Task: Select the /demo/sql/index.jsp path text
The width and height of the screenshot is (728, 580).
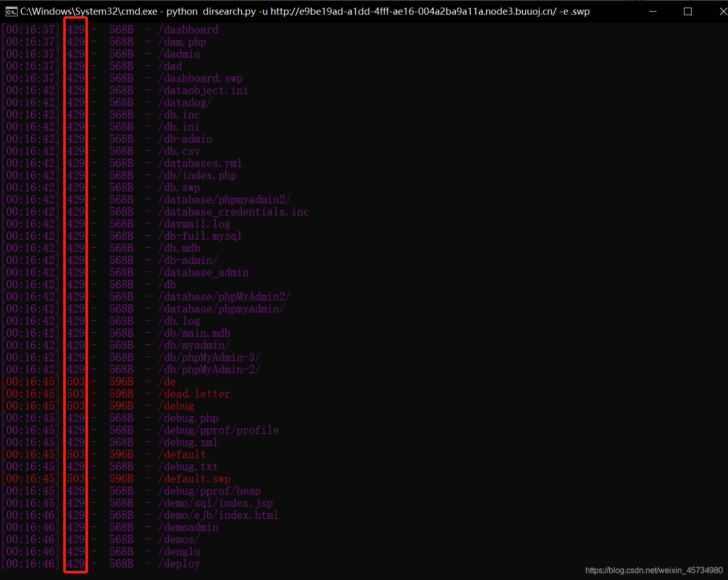Action: (x=215, y=503)
